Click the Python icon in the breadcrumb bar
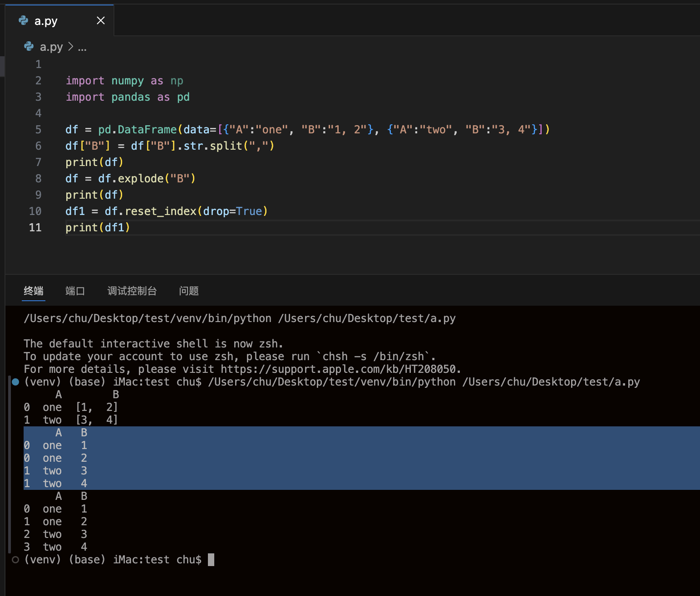Screen dimensions: 700x596 click(x=29, y=47)
